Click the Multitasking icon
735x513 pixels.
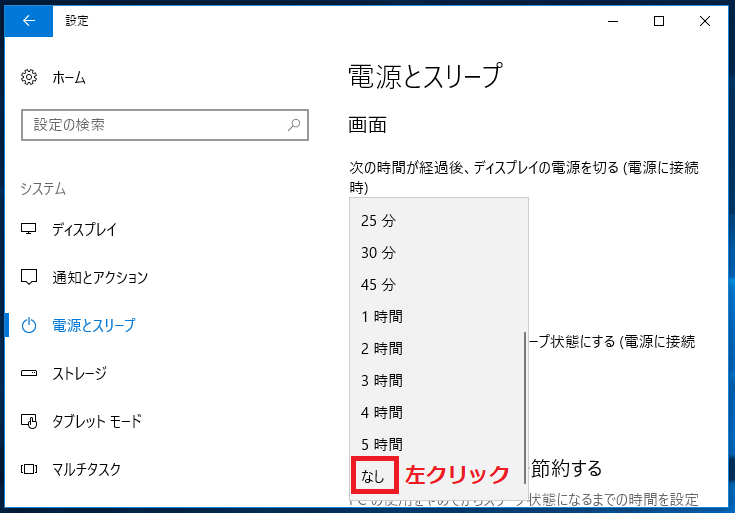[x=29, y=469]
